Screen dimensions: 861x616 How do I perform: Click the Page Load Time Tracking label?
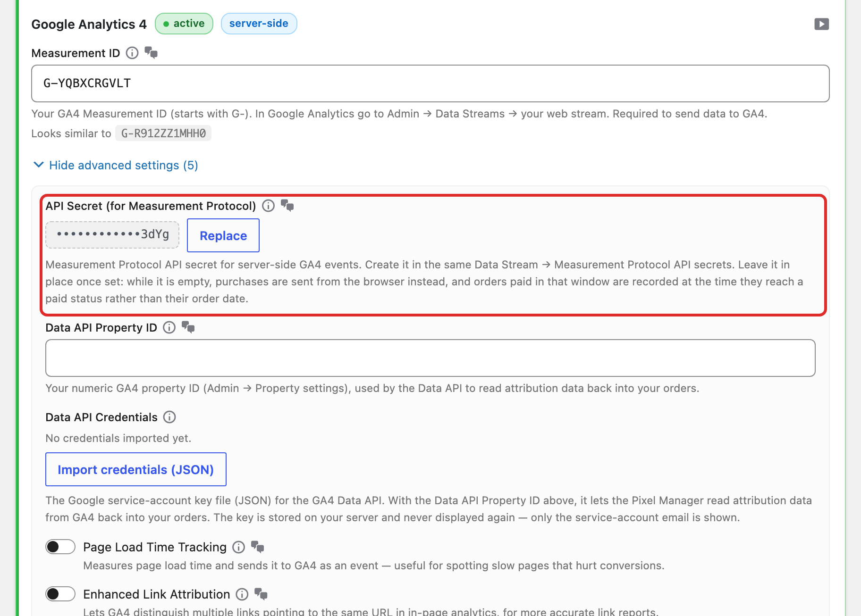[155, 547]
